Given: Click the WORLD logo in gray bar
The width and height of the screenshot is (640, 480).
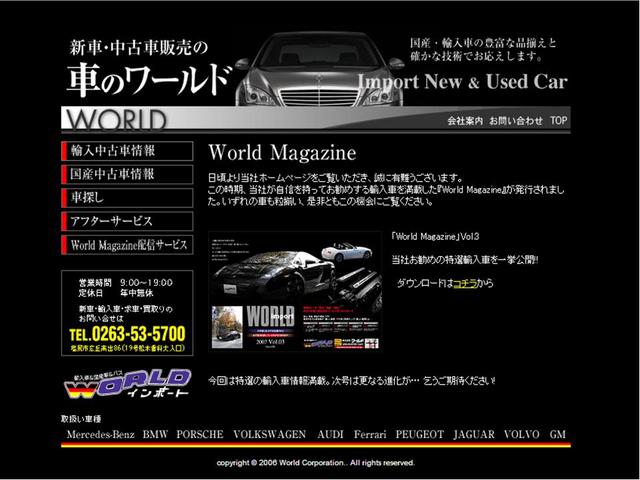Looking at the screenshot, I should (x=116, y=120).
